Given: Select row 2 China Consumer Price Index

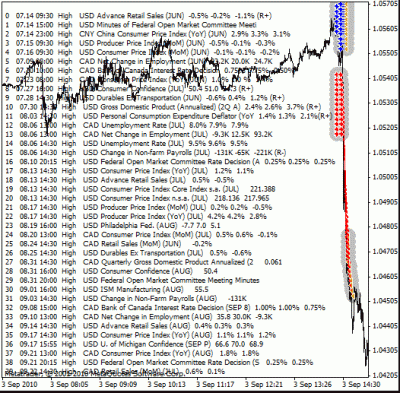Looking at the screenshot, I should (148, 34).
